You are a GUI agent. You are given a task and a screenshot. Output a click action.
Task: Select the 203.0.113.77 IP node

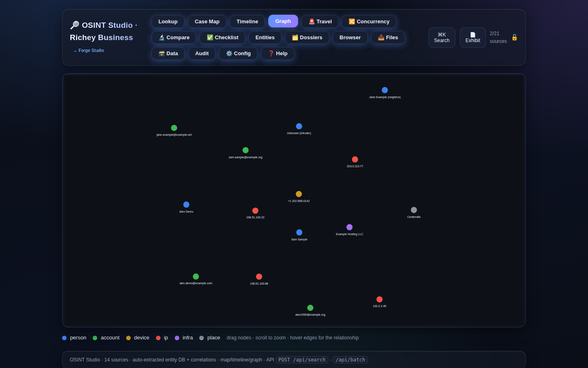[355, 159]
